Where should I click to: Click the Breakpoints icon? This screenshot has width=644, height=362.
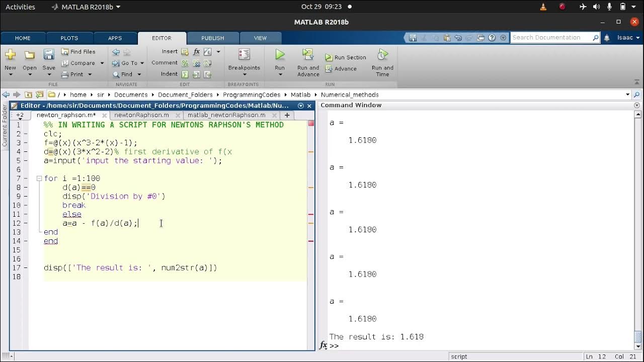pos(244,55)
